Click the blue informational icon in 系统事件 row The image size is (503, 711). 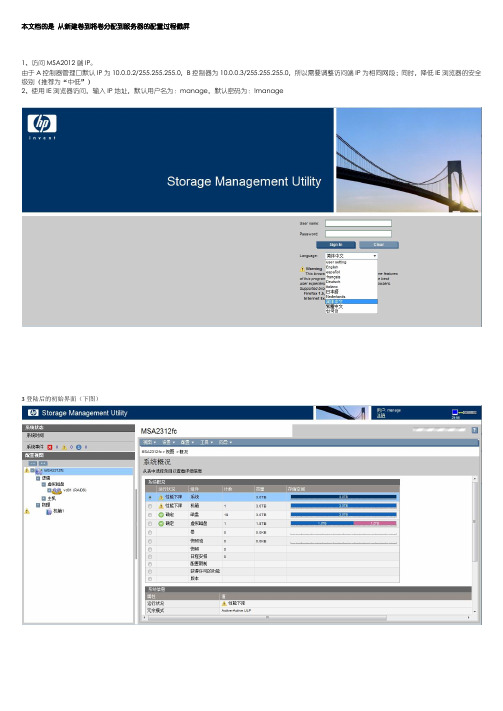[78, 447]
